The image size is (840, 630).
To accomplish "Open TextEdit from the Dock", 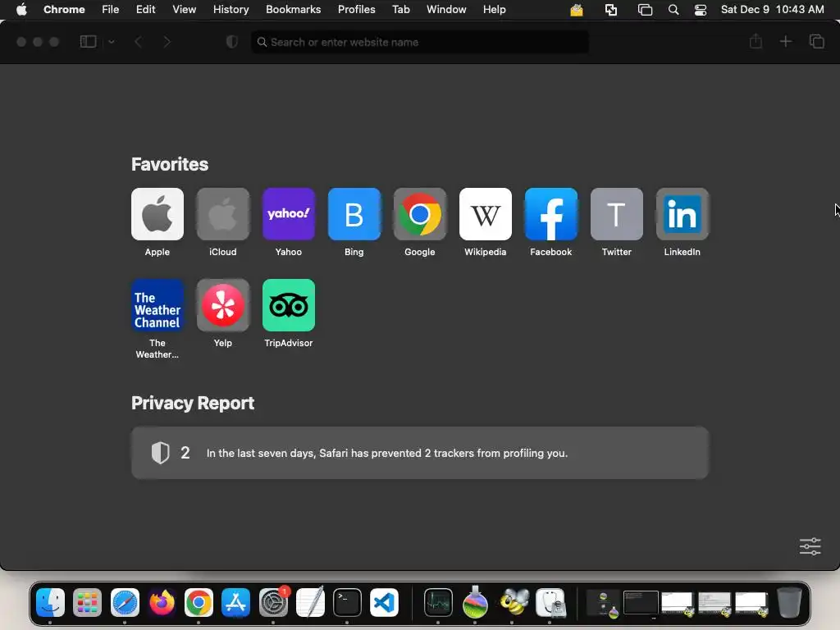I will 310,603.
